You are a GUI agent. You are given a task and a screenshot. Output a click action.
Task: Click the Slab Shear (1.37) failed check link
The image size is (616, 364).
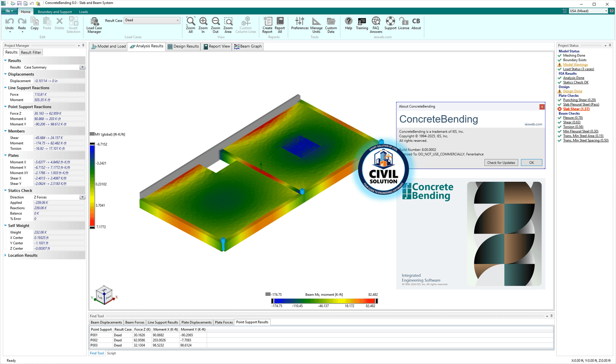576,109
